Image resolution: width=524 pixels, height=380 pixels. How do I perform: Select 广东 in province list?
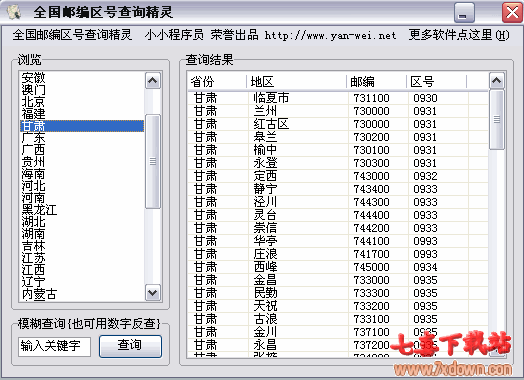(x=82, y=138)
